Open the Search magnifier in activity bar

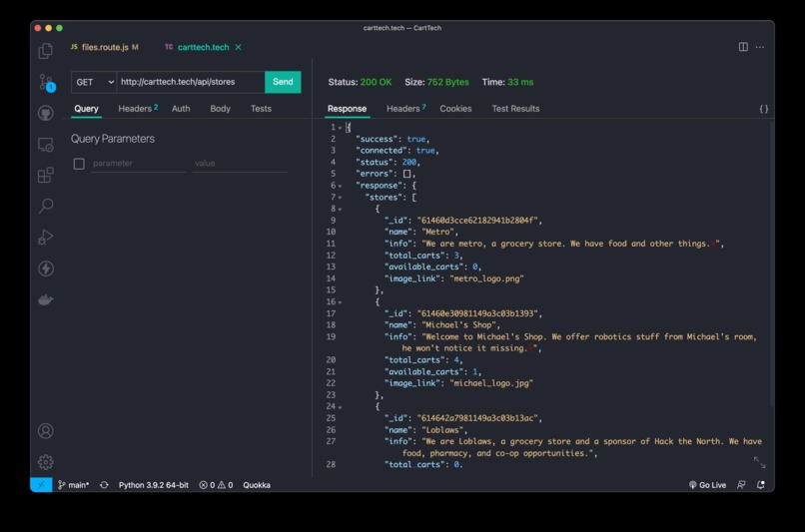[x=46, y=206]
